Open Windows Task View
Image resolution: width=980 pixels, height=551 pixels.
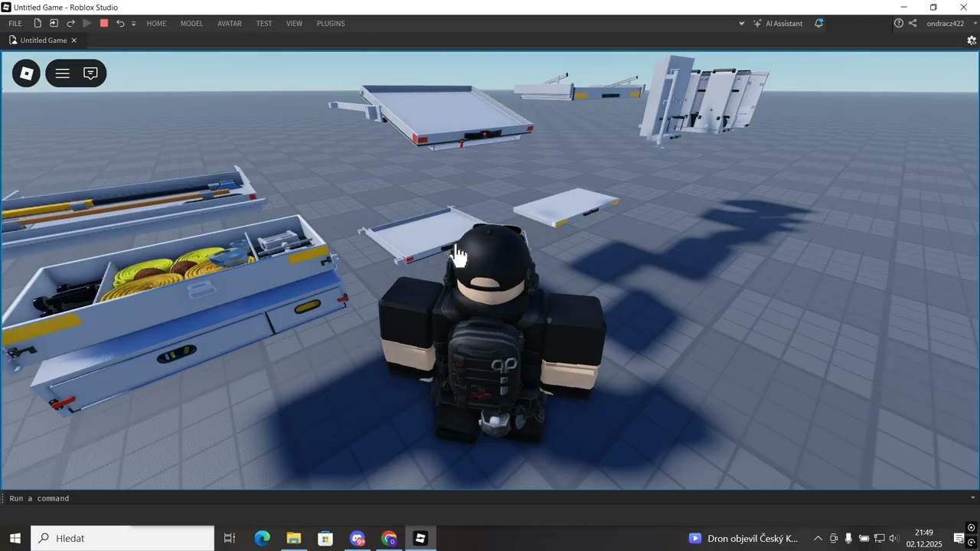click(x=229, y=539)
